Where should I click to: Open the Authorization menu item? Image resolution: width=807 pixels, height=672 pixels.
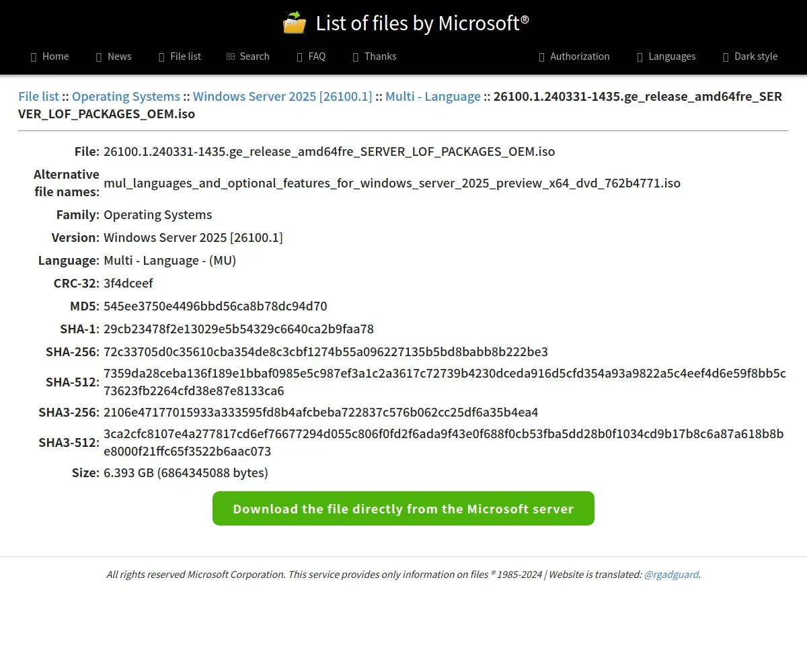pyautogui.click(x=574, y=56)
